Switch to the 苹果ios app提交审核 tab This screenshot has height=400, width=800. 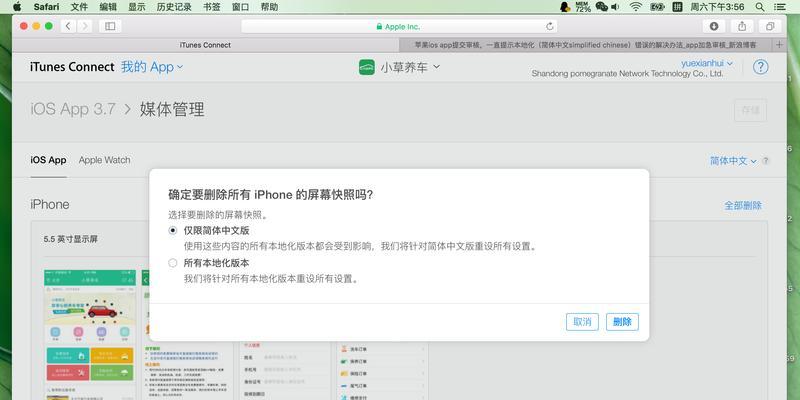click(585, 45)
